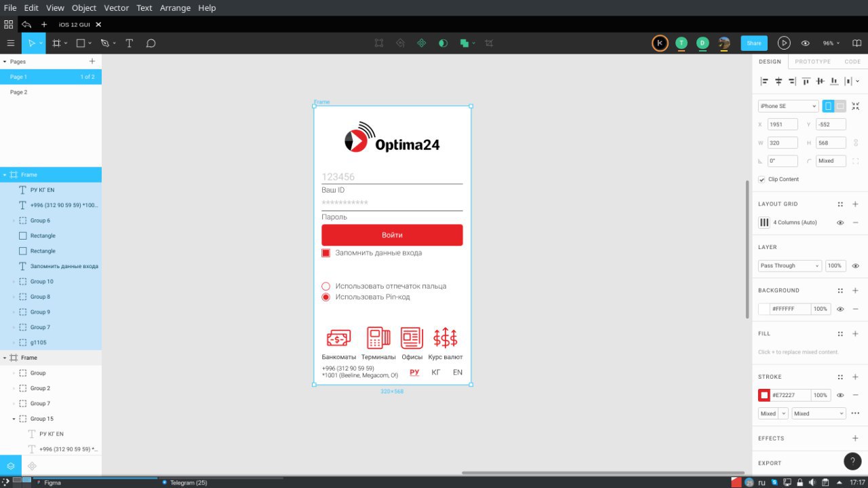
Task: Add a new page with plus
Action: [x=92, y=61]
